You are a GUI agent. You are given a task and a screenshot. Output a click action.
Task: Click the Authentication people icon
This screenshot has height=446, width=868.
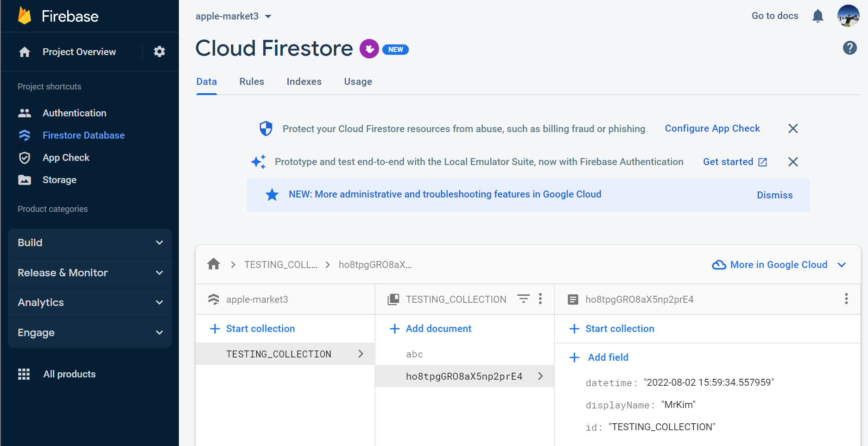[x=25, y=113]
